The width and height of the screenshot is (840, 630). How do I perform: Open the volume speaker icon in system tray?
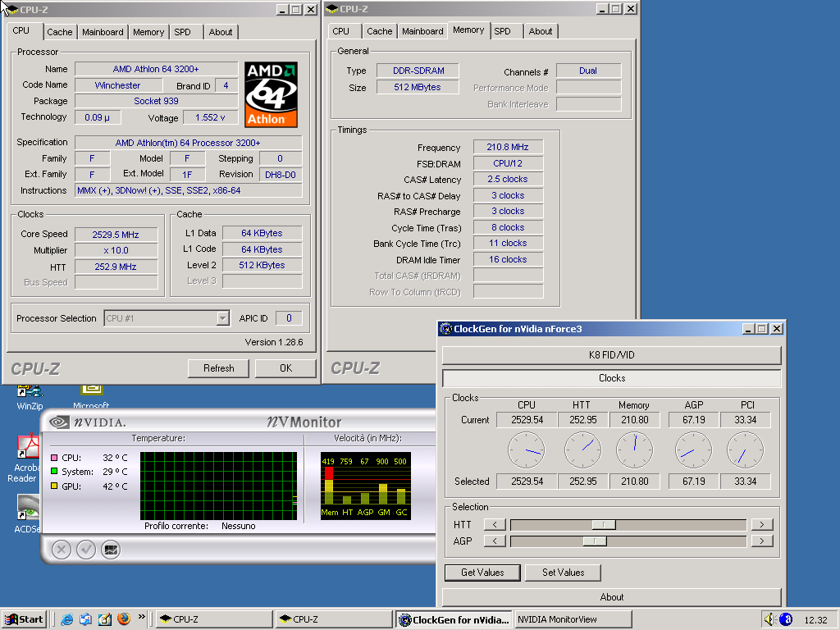click(x=769, y=619)
